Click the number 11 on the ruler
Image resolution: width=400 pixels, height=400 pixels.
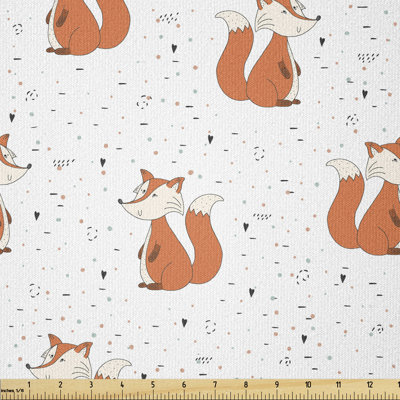[x=339, y=385]
